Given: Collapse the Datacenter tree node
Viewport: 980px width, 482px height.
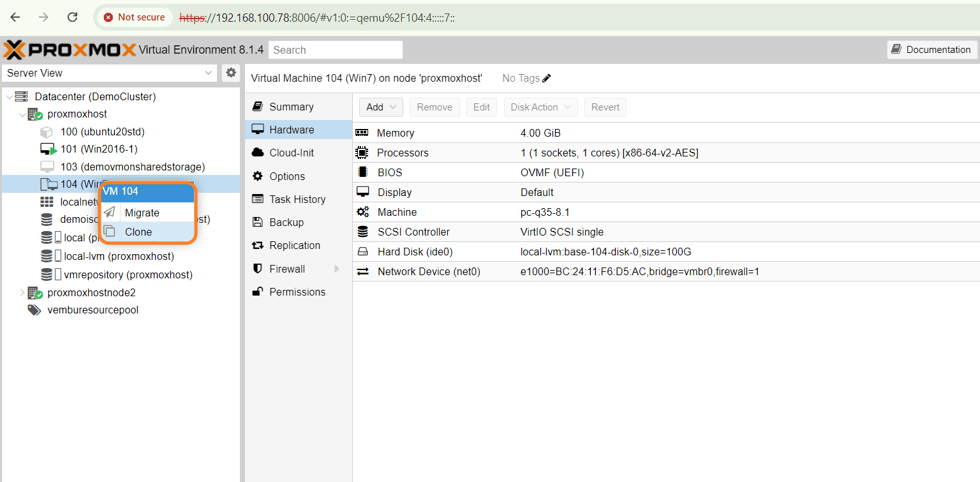Looking at the screenshot, I should 9,96.
